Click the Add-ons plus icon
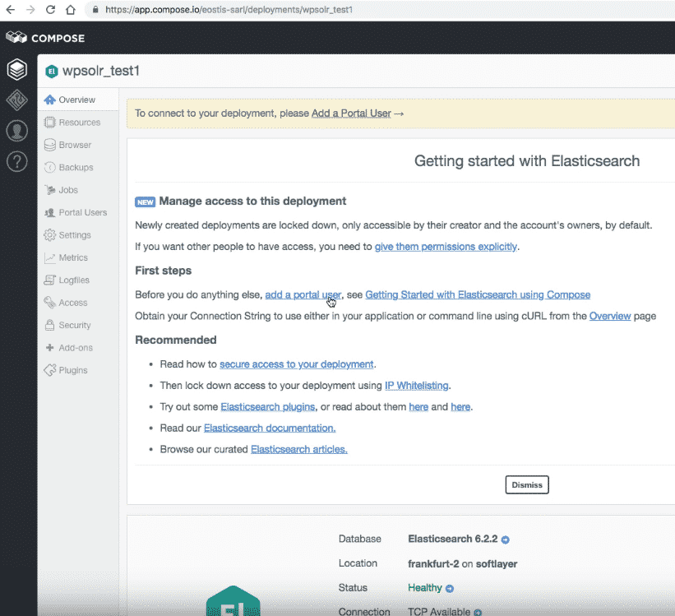Viewport: 675px width, 616px height. (x=50, y=348)
